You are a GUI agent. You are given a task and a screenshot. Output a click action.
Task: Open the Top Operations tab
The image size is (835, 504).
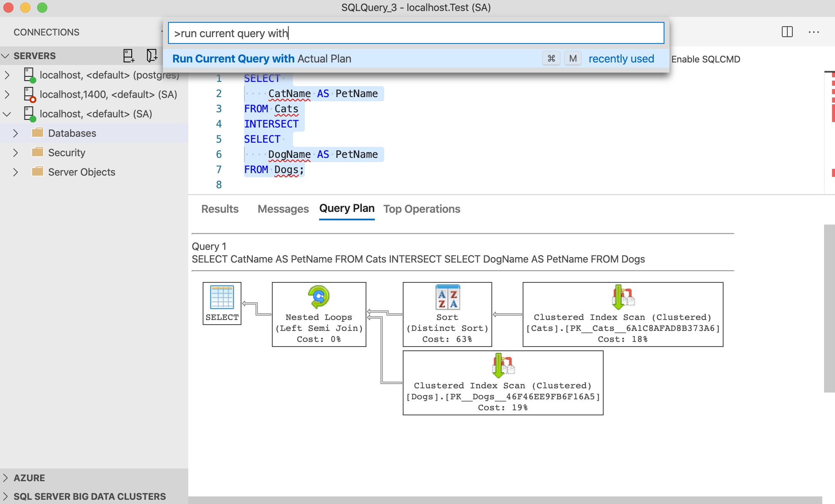(421, 209)
